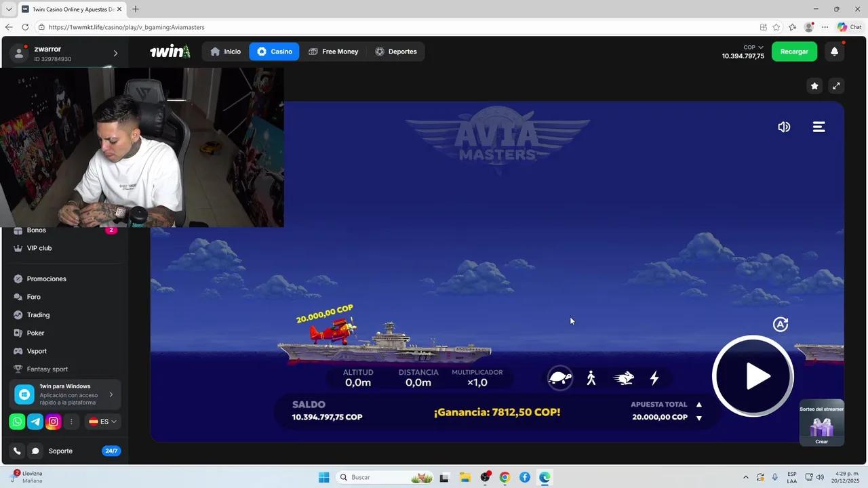Select lightning turbo speed mode

[654, 378]
